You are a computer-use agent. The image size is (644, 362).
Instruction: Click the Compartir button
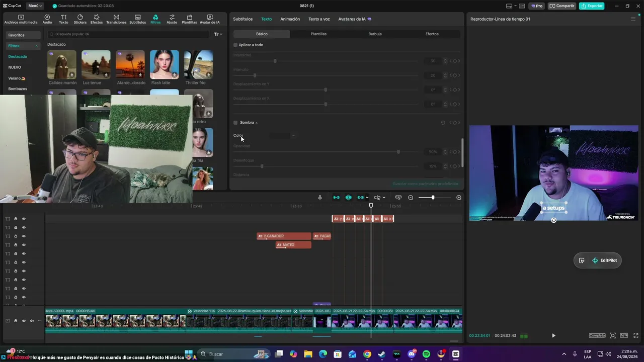point(562,6)
